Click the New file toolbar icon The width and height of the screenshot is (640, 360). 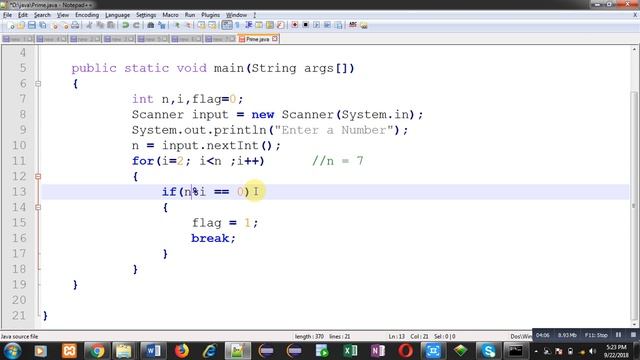pyautogui.click(x=11, y=25)
